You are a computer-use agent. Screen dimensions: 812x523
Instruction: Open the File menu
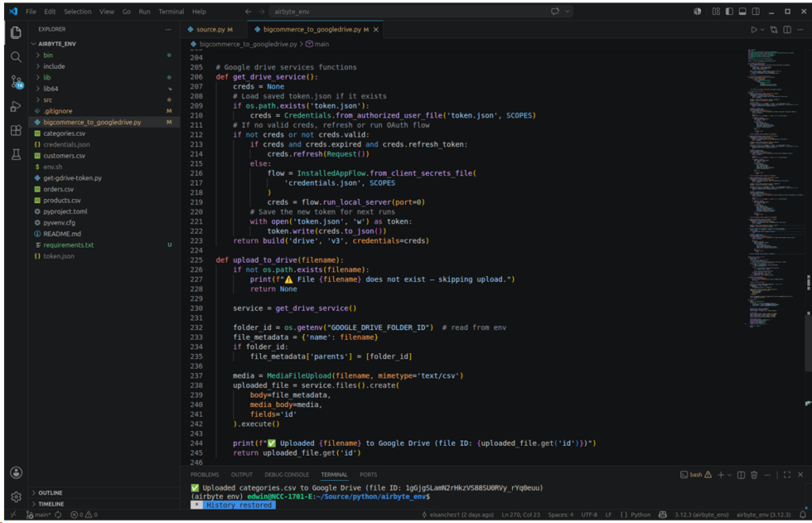31,11
